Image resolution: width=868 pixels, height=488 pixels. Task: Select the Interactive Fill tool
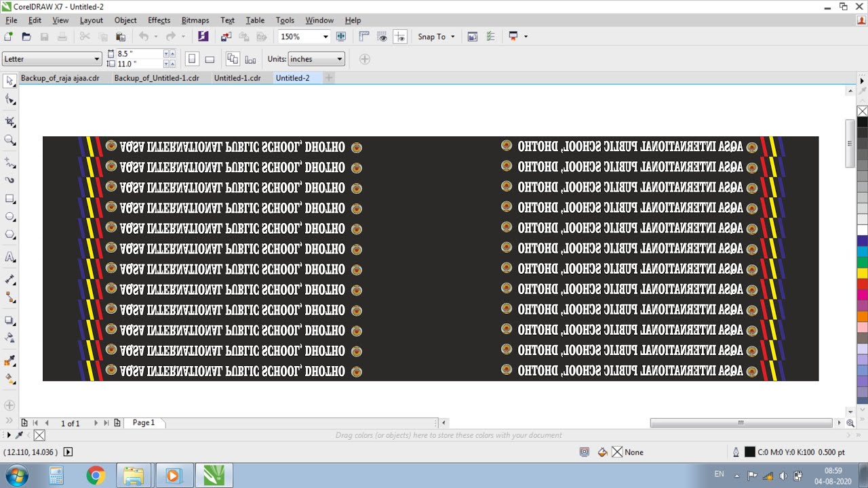point(9,378)
